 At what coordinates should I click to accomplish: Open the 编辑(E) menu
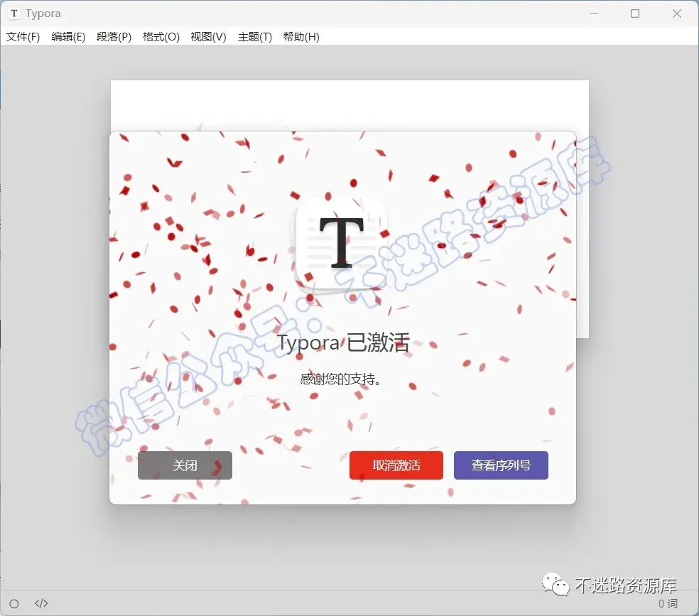point(68,36)
